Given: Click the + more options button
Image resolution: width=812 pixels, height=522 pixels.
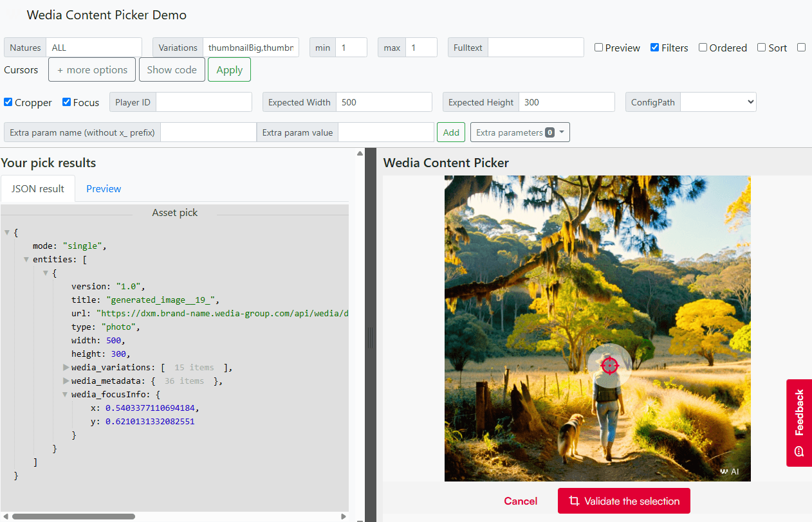Looking at the screenshot, I should point(92,70).
